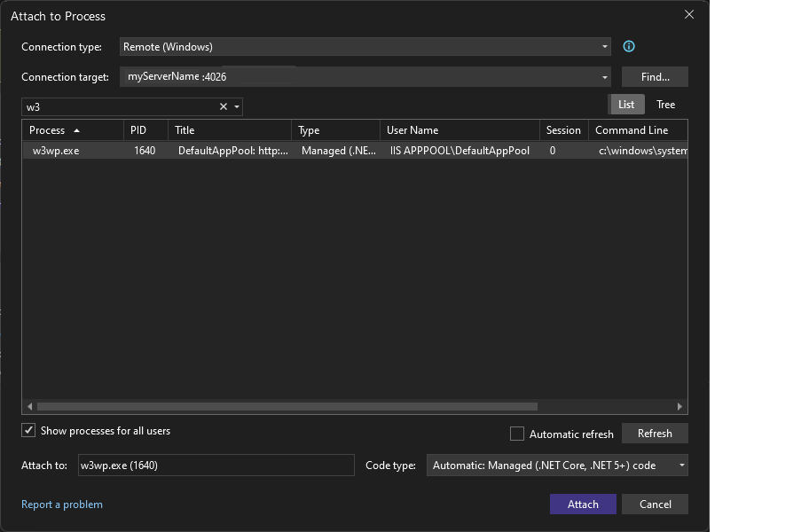Select the List view toggle
Viewport: 809px width, 532px height.
(x=627, y=104)
